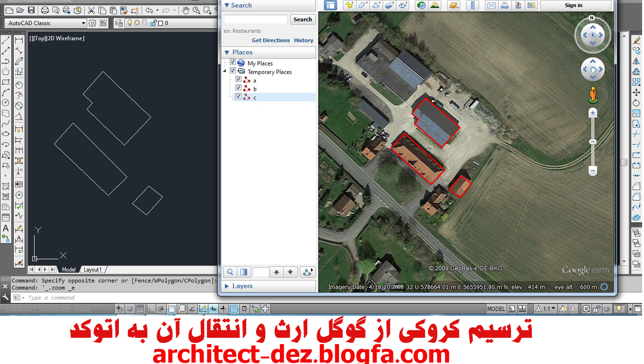Click the zoom out minus button

tap(592, 170)
